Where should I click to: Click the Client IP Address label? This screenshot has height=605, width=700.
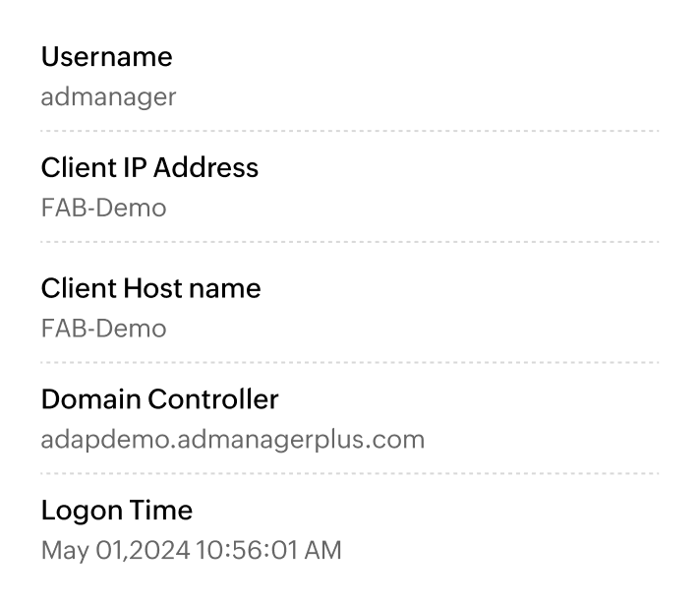[x=149, y=168]
